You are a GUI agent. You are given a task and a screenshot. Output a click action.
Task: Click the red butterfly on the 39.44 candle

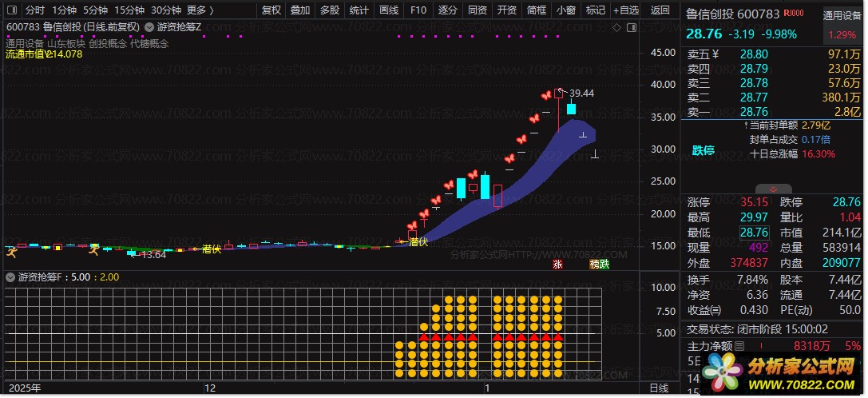(547, 95)
